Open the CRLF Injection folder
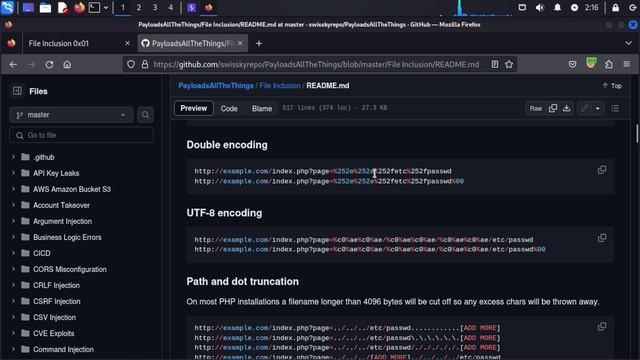640x360 pixels. pyautogui.click(x=56, y=285)
